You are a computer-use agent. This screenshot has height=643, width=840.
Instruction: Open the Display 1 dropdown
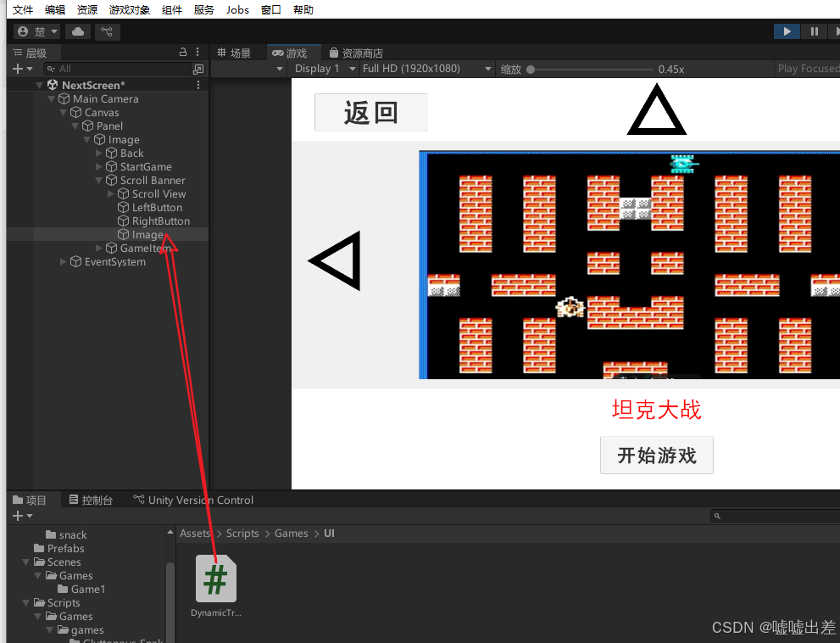tap(325, 69)
